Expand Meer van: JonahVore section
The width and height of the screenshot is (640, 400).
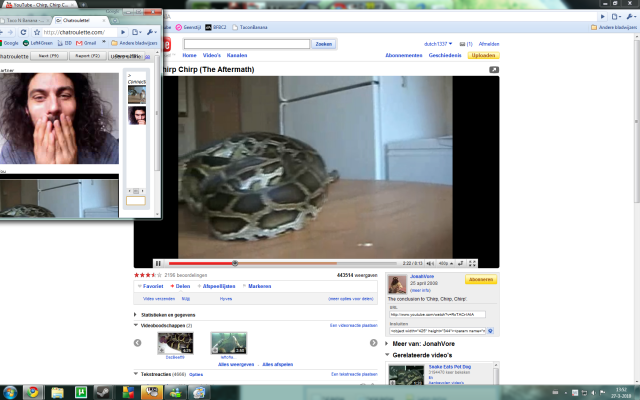388,343
